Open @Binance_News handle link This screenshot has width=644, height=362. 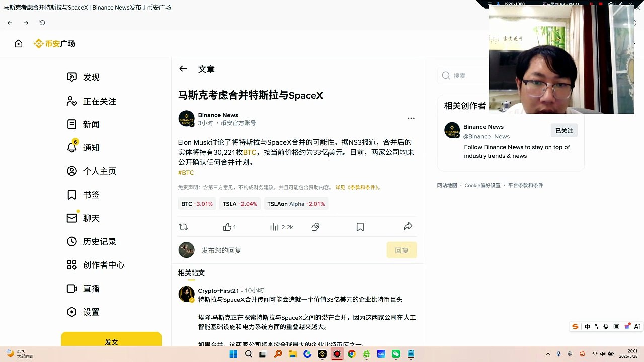487,136
